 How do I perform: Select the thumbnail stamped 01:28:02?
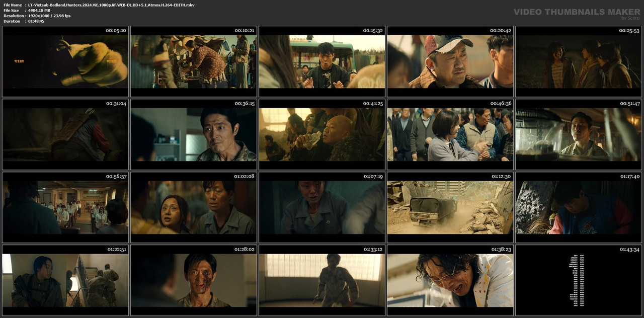pos(194,280)
